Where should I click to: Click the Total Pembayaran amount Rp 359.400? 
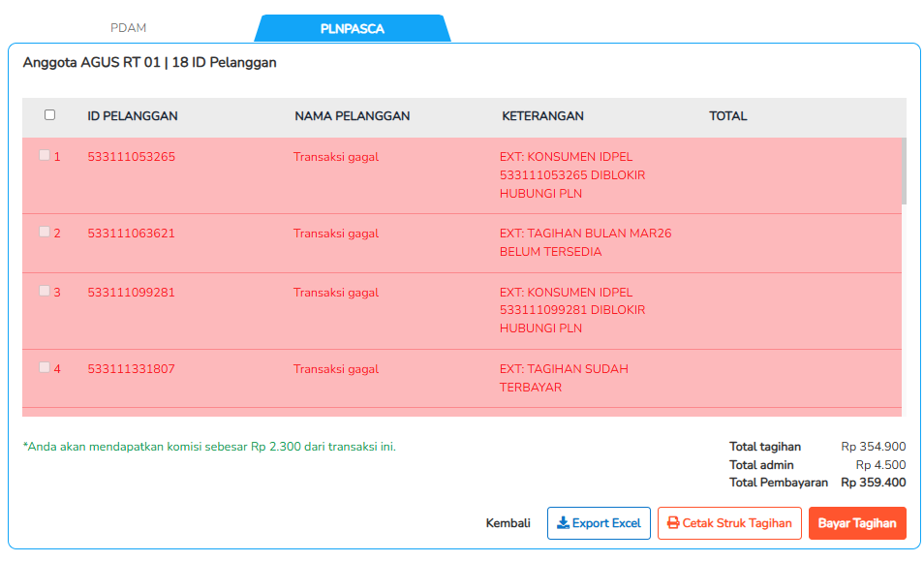point(873,483)
